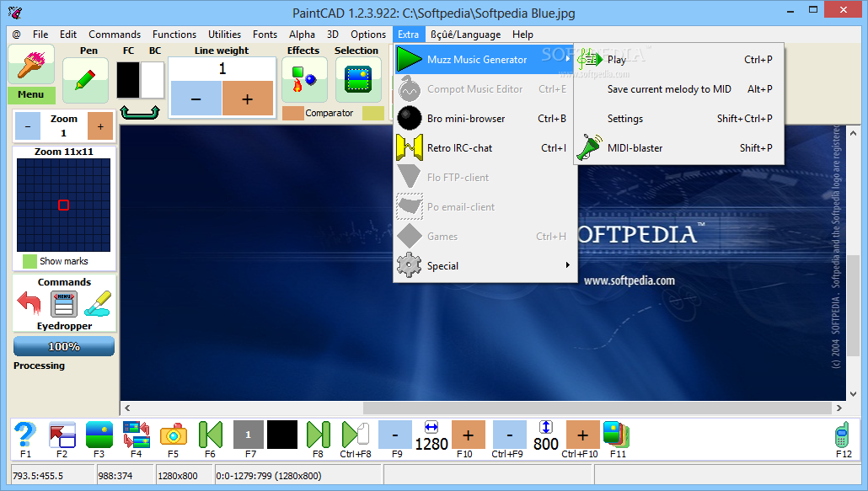Swap FC and BC colors arrow
Image resolution: width=868 pixels, height=491 pixels.
click(x=140, y=112)
